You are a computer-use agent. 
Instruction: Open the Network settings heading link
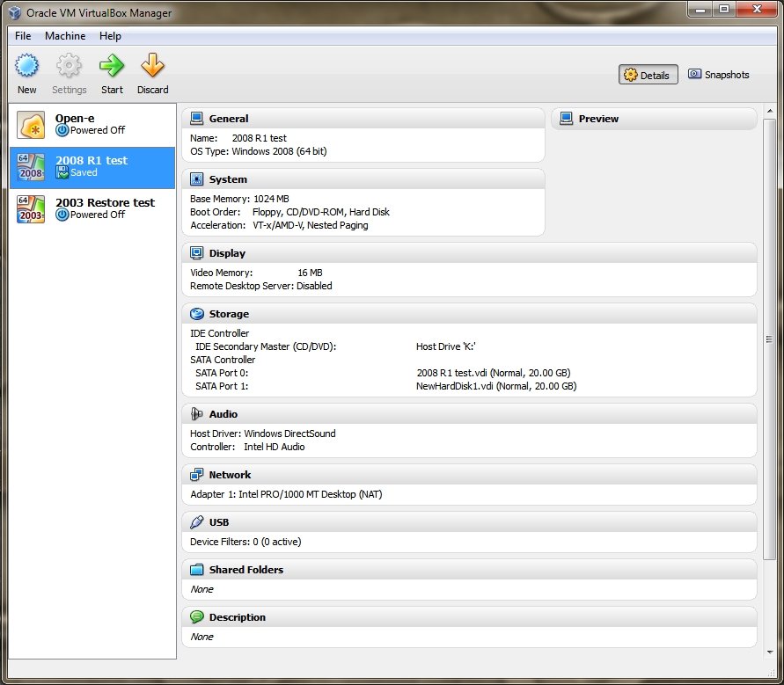(230, 475)
